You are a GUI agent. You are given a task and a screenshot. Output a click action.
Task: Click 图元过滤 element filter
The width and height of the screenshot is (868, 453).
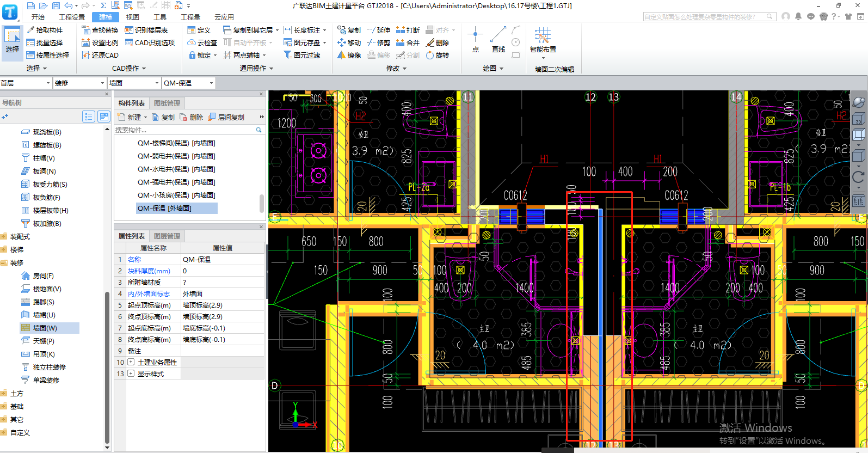302,55
